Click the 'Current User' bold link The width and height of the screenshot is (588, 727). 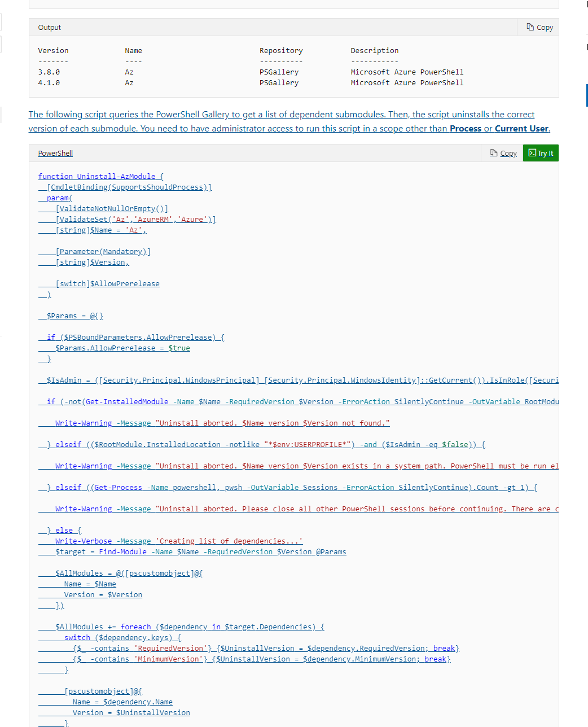point(521,129)
